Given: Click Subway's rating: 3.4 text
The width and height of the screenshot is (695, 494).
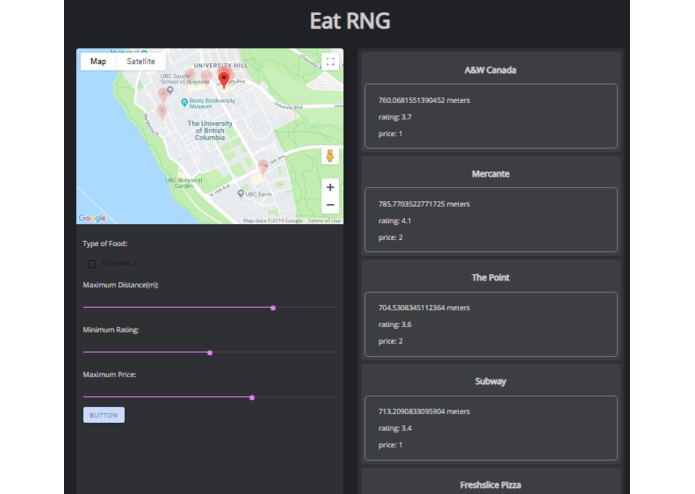Looking at the screenshot, I should point(394,428).
